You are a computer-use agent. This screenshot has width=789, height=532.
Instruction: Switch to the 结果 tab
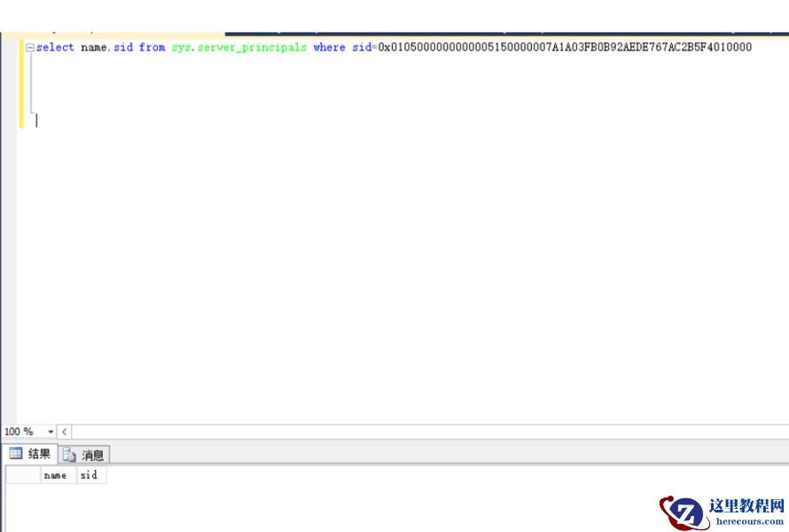[29, 454]
